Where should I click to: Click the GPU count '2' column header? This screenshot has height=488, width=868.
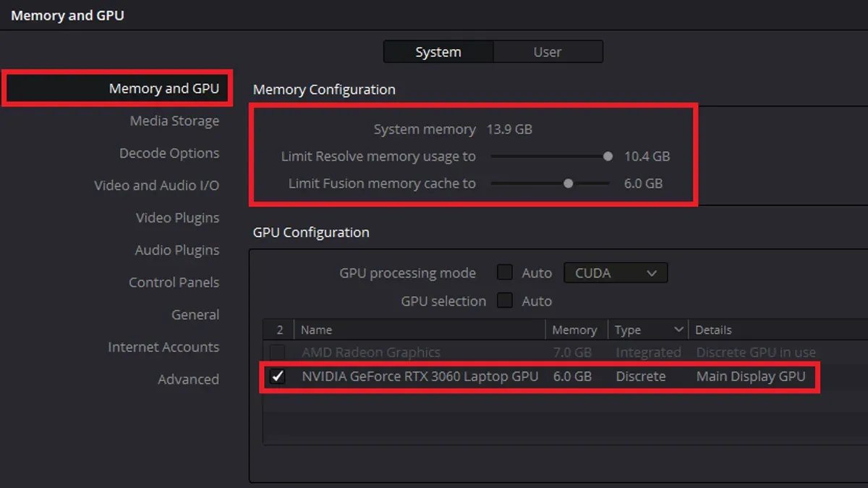[x=279, y=330]
